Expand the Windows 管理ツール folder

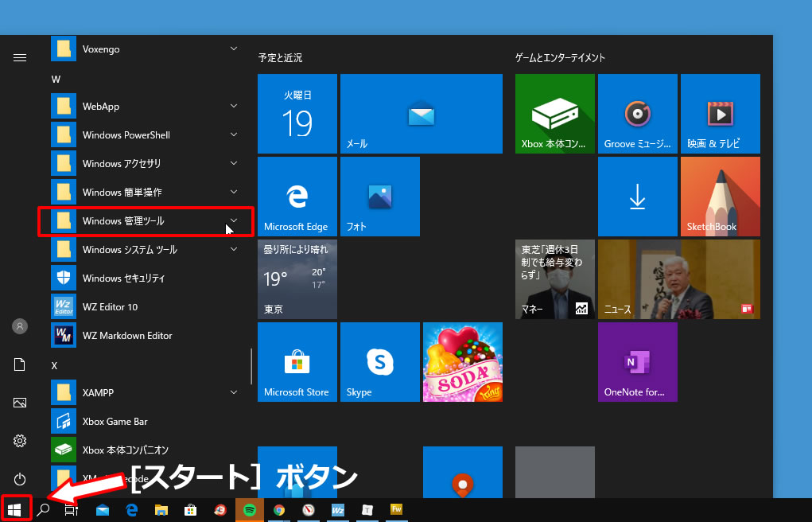click(145, 221)
